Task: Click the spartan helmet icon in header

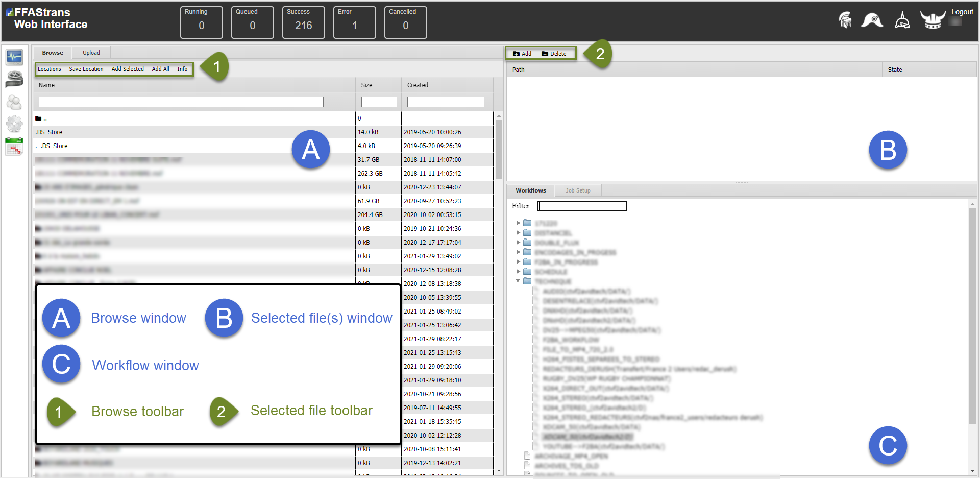Action: (845, 20)
